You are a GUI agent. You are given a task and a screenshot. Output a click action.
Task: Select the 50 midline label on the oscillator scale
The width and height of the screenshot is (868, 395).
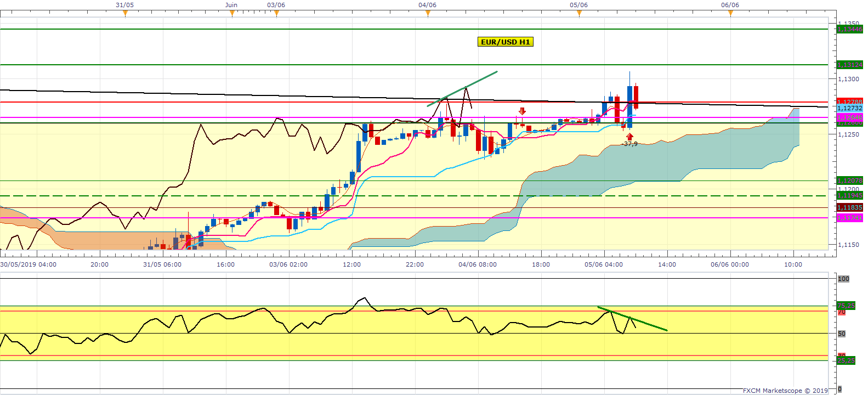pos(842,334)
